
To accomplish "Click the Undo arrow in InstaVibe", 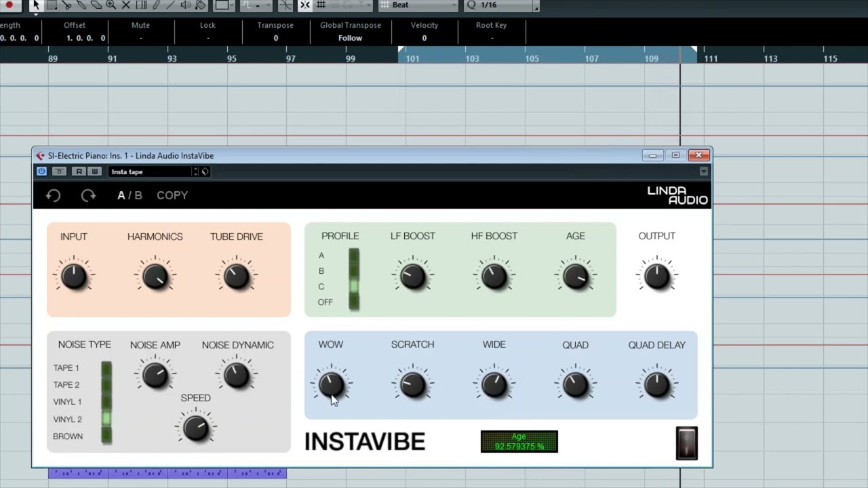I will click(x=54, y=196).
